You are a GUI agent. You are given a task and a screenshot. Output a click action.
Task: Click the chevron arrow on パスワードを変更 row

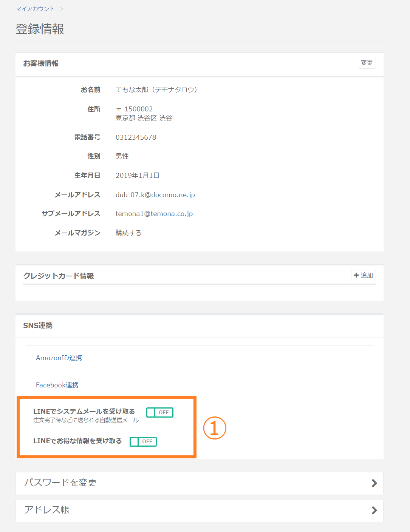[374, 483]
